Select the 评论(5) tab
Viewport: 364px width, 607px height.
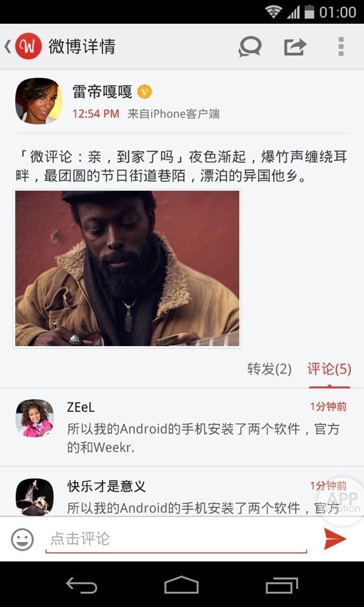[x=329, y=369]
